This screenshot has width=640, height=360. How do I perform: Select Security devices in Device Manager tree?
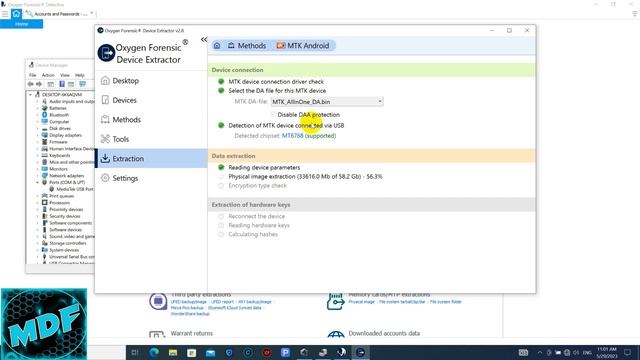[64, 216]
